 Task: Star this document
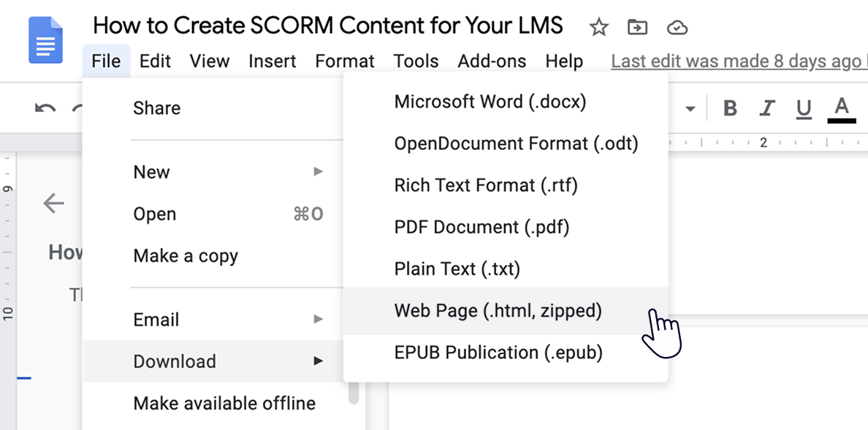point(598,26)
